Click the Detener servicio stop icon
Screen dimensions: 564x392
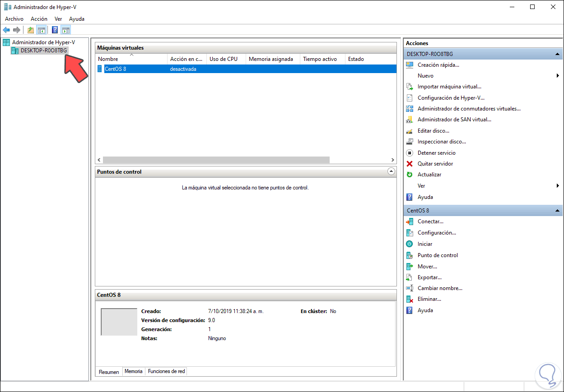point(410,153)
